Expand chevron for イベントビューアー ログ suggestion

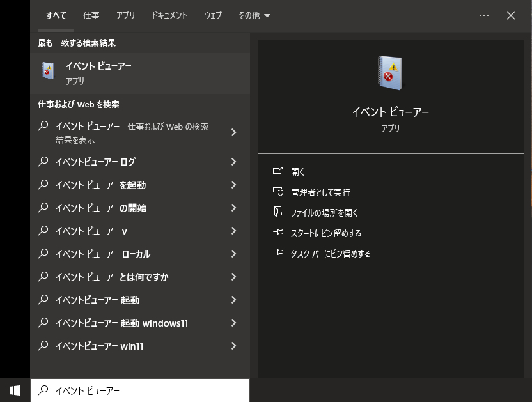(x=233, y=162)
